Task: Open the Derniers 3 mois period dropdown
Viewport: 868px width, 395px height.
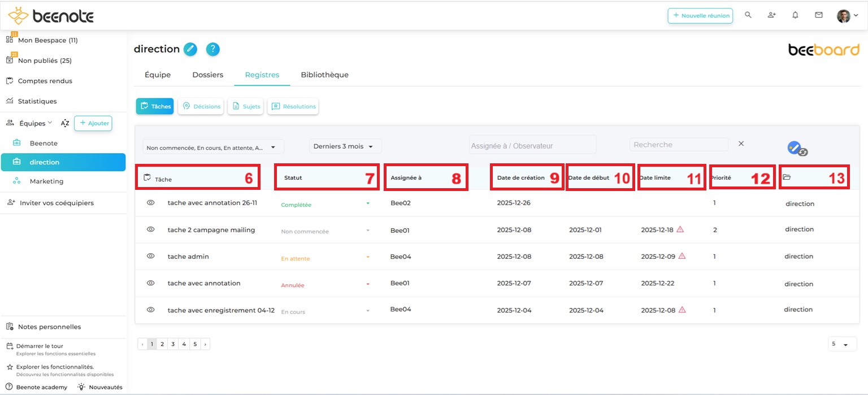Action: tap(345, 146)
